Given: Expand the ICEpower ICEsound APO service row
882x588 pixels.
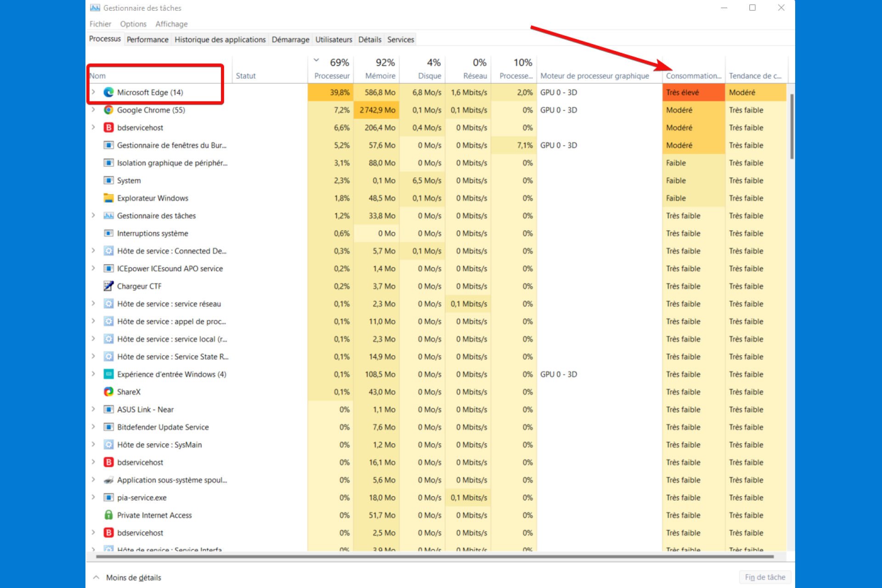Looking at the screenshot, I should point(93,268).
